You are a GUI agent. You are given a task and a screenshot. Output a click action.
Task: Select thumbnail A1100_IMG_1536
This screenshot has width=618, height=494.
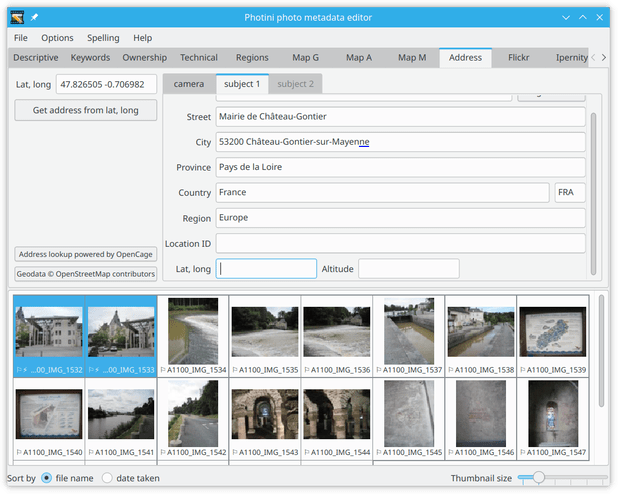click(337, 336)
